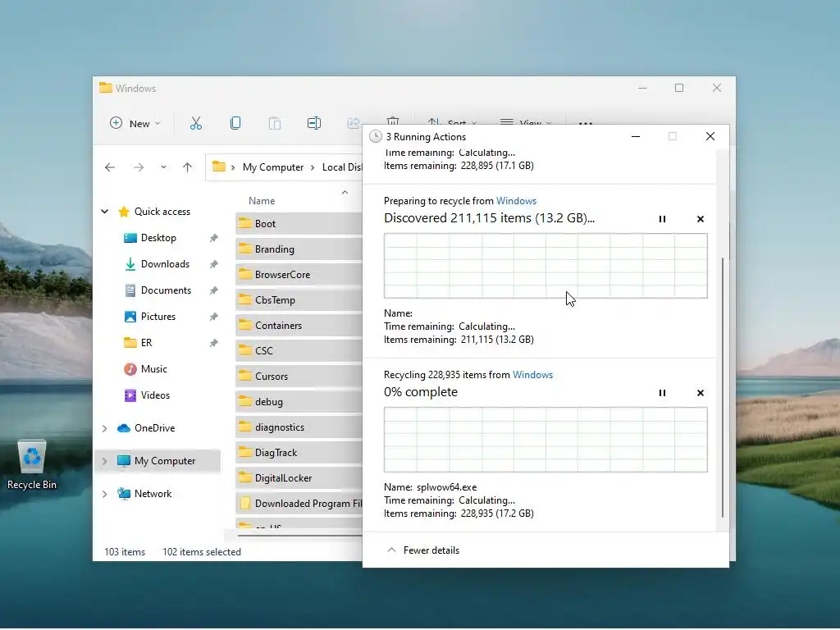Viewport: 840px width, 630px height.
Task: Pause the Preparing to recycle action
Action: click(662, 219)
